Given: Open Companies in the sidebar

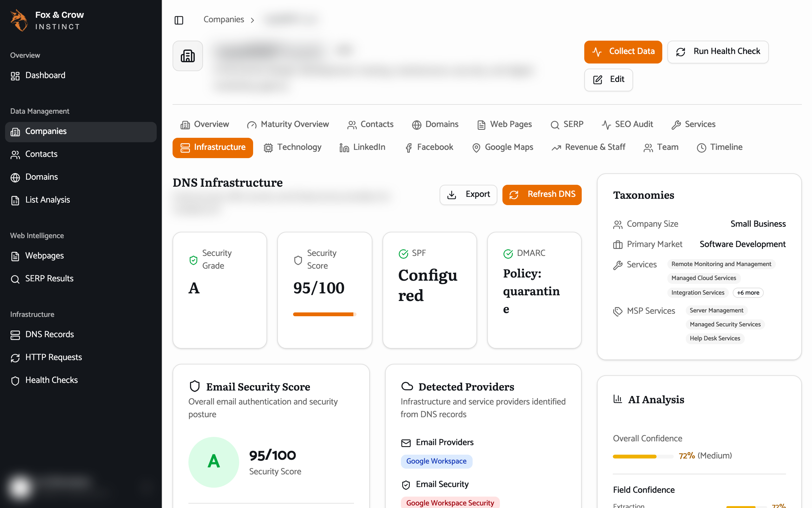Looking at the screenshot, I should (81, 131).
